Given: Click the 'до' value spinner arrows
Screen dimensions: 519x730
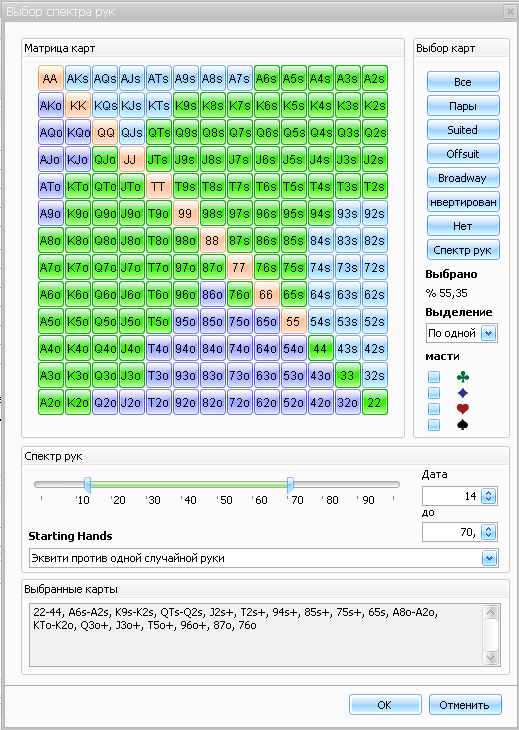Looking at the screenshot, I should pyautogui.click(x=488, y=532).
